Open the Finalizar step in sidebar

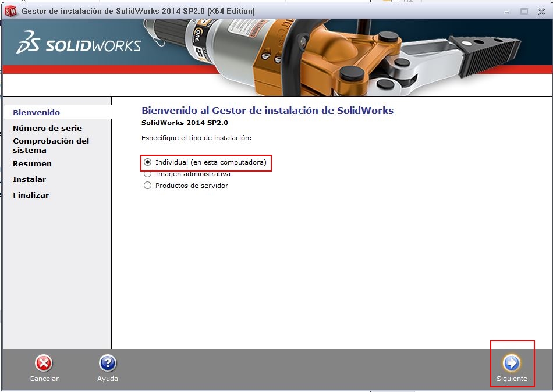point(31,195)
